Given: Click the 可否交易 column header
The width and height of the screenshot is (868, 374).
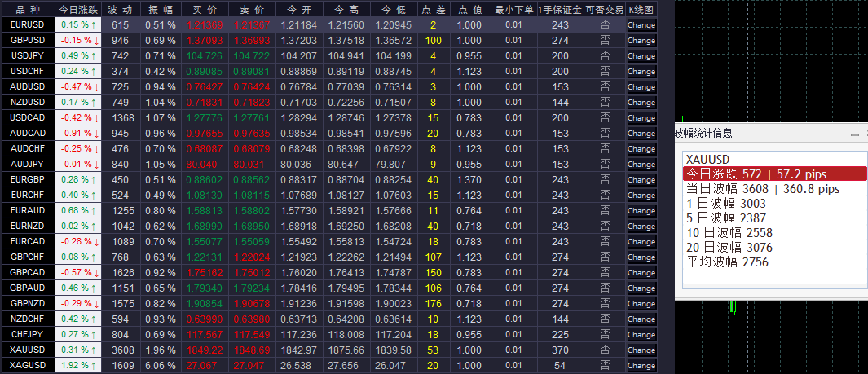Looking at the screenshot, I should [x=605, y=10].
